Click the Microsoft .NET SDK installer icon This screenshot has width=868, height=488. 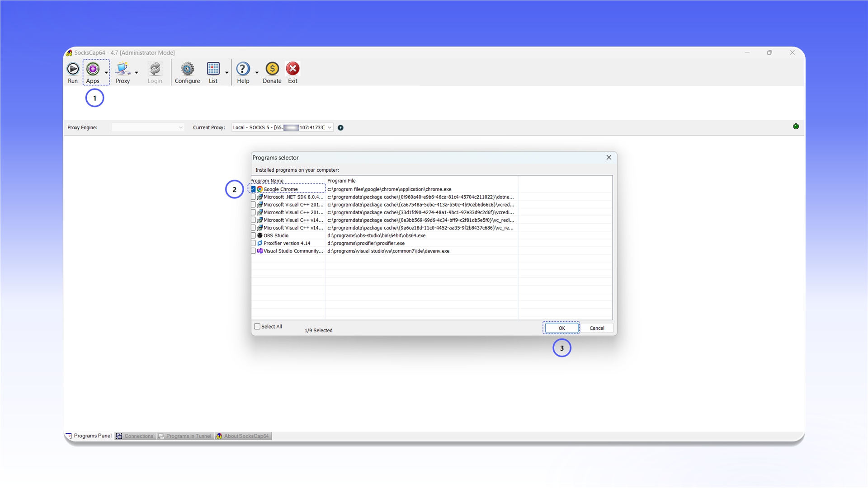click(260, 197)
